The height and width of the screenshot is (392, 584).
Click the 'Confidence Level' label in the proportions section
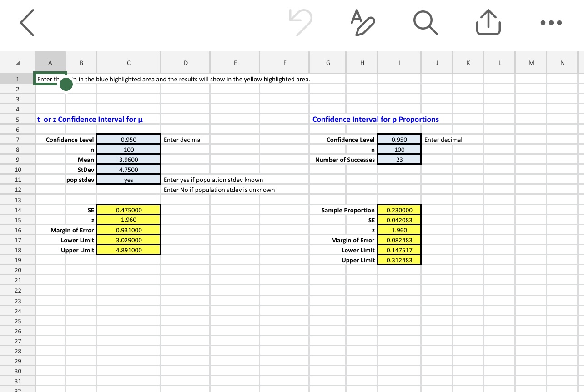point(351,140)
